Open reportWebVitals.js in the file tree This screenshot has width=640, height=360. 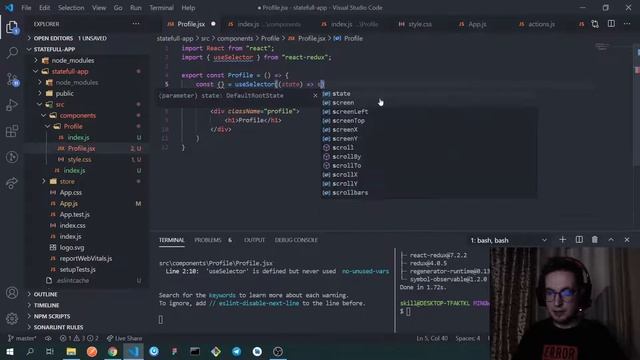[x=86, y=258]
